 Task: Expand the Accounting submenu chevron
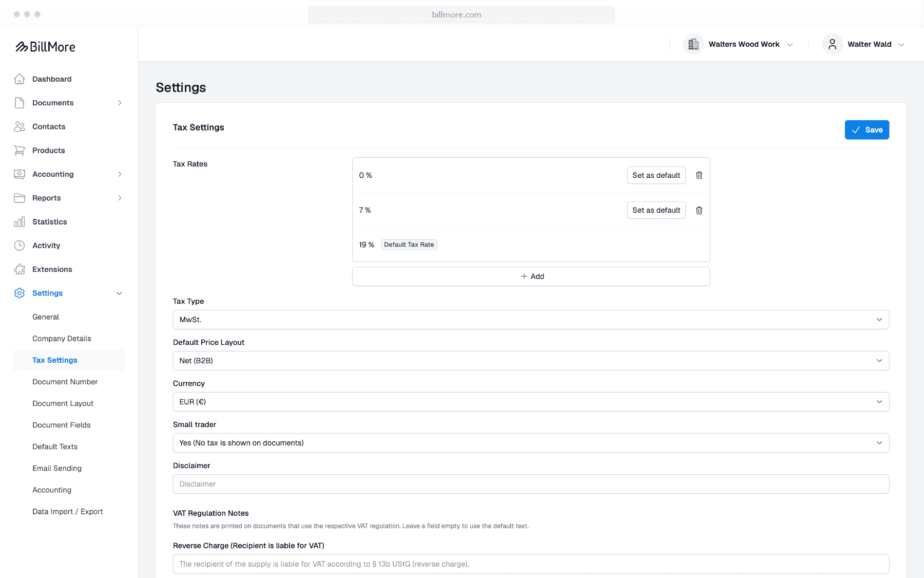coord(120,174)
